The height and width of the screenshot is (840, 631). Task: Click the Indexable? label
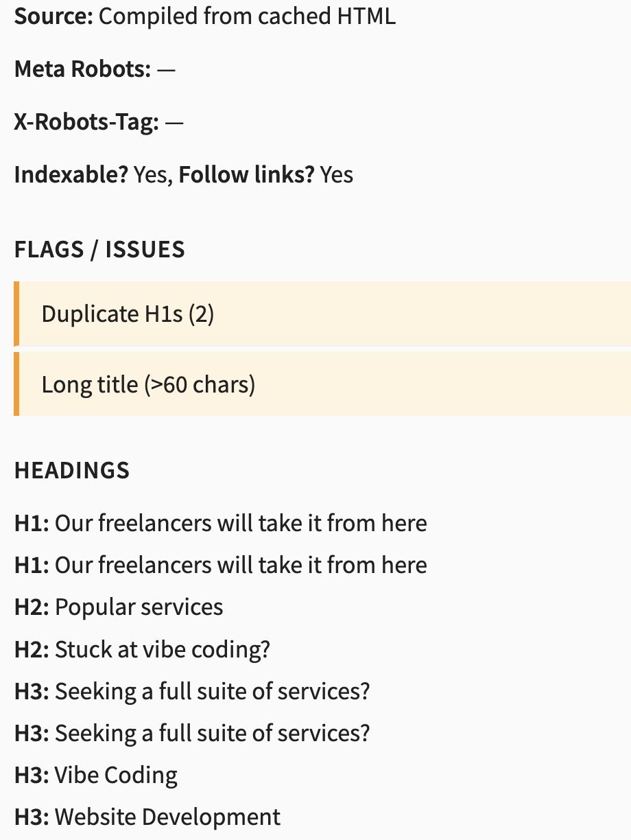coord(71,175)
